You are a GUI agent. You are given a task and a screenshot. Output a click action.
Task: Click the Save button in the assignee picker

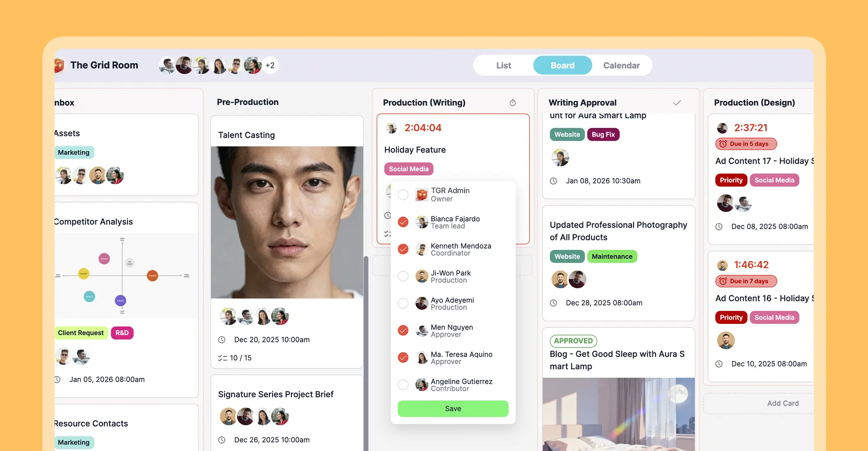(x=453, y=408)
